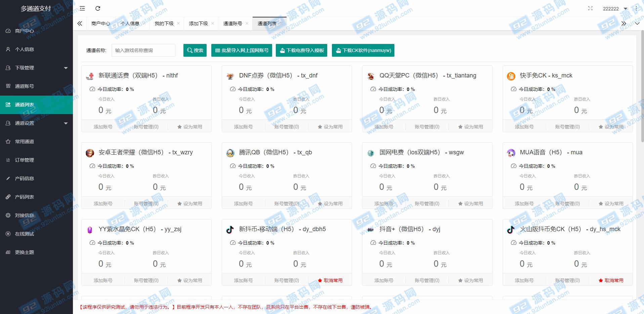Toggle fullscreen mode icon
Viewport: 644px width, 314px height.
[590, 8]
